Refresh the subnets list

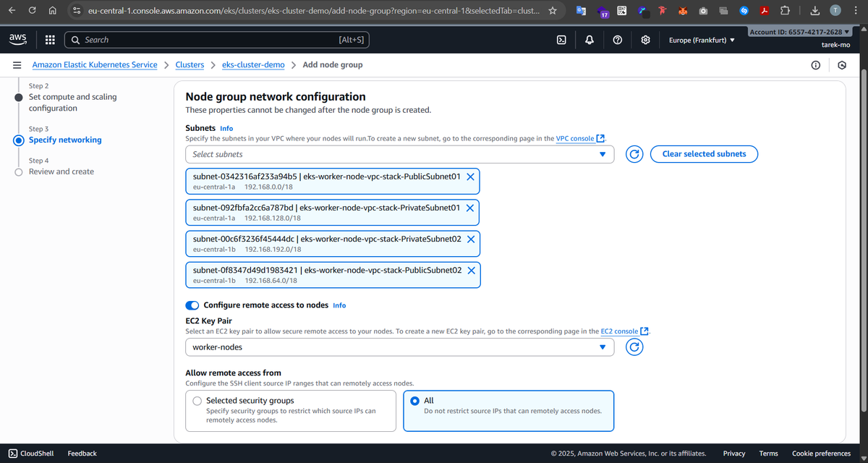tap(634, 154)
